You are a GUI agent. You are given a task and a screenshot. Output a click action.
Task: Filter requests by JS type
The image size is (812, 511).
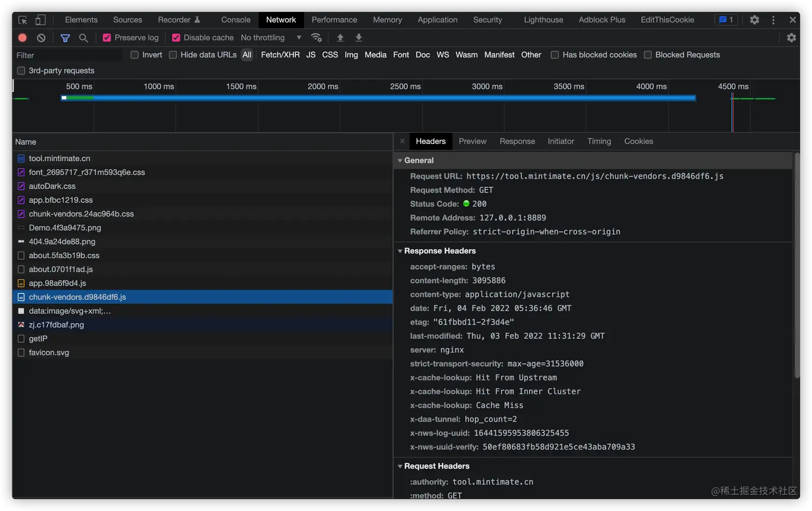[311, 55]
